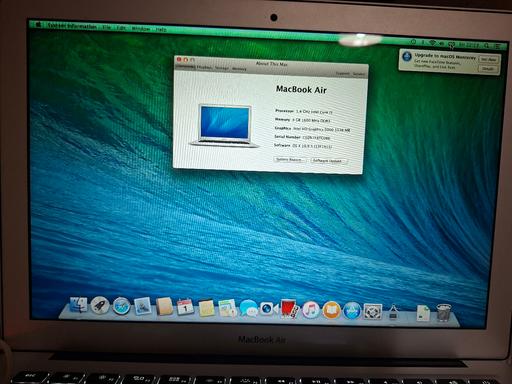Open Calendar icon in Dock
512x384 pixels.
tap(185, 307)
